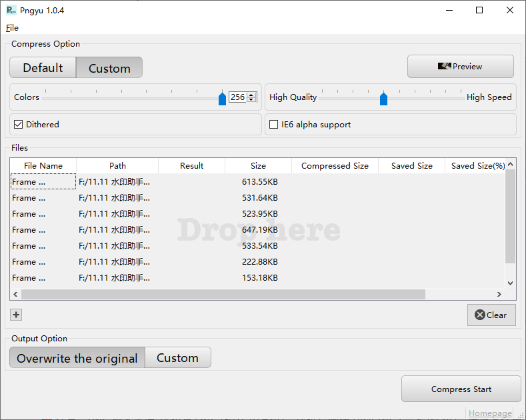
Task: Decrease colors value with spinner down arrow
Action: [251, 100]
